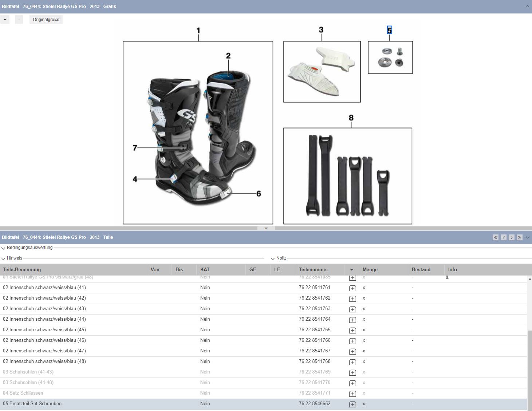Add Schuhsohlen (41-43) using its plus icon
Image resolution: width=532 pixels, height=411 pixels.
coord(352,372)
